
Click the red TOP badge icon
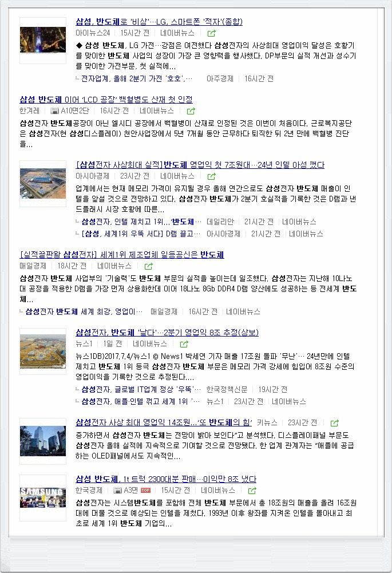pyautogui.click(x=146, y=491)
